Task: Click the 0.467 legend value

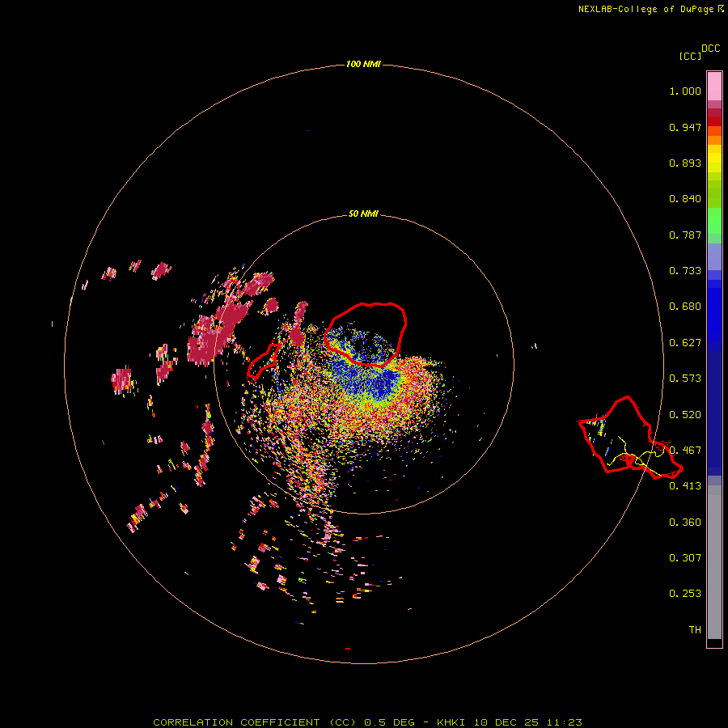Action: [685, 451]
